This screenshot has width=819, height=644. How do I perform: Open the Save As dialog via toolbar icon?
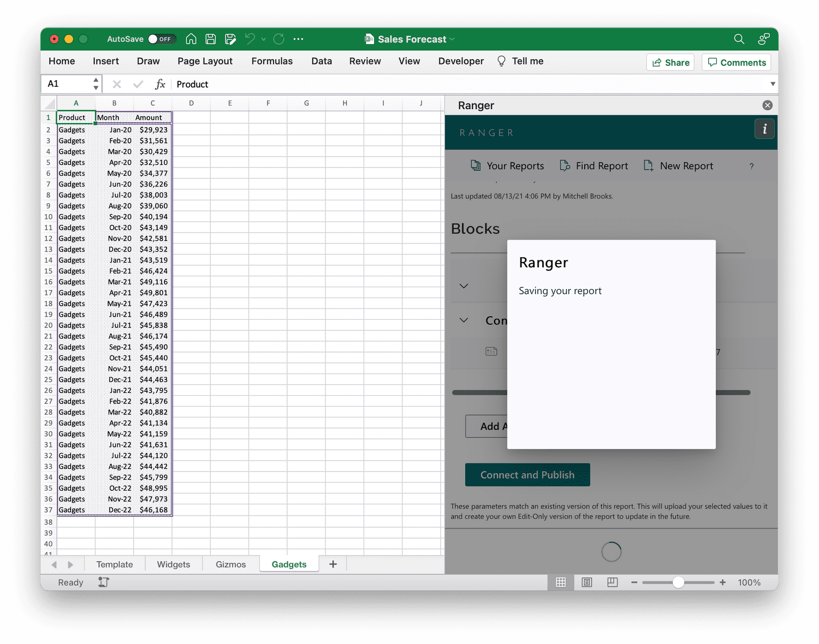(230, 39)
